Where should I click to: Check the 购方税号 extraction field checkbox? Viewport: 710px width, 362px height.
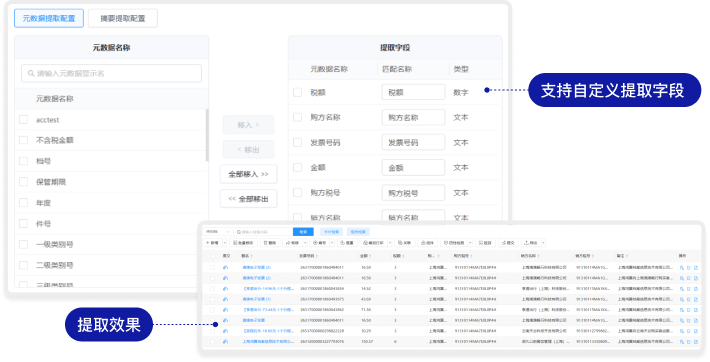pyautogui.click(x=297, y=193)
